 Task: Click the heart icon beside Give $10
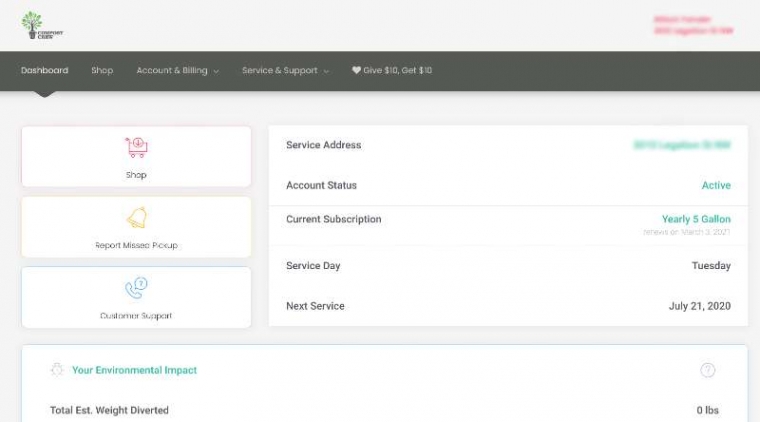coord(356,70)
